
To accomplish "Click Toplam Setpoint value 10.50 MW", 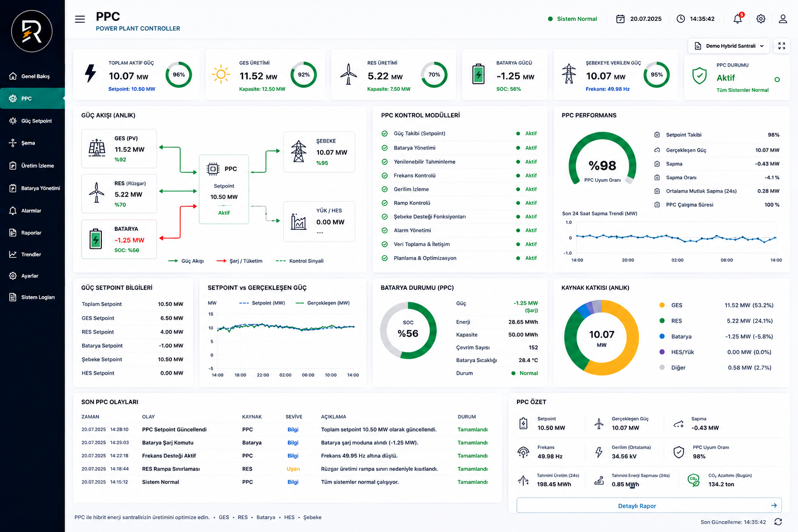I will click(170, 304).
